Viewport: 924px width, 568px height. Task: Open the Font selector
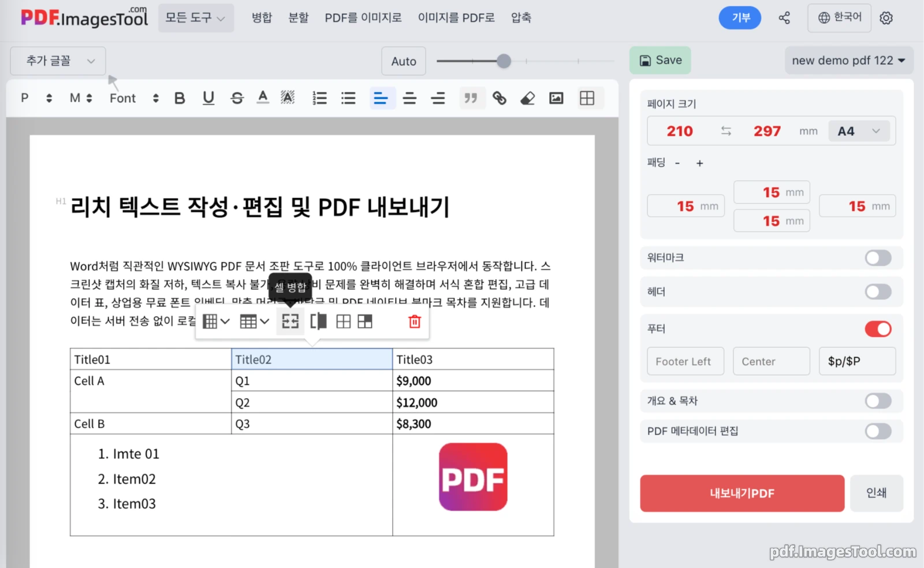(134, 98)
